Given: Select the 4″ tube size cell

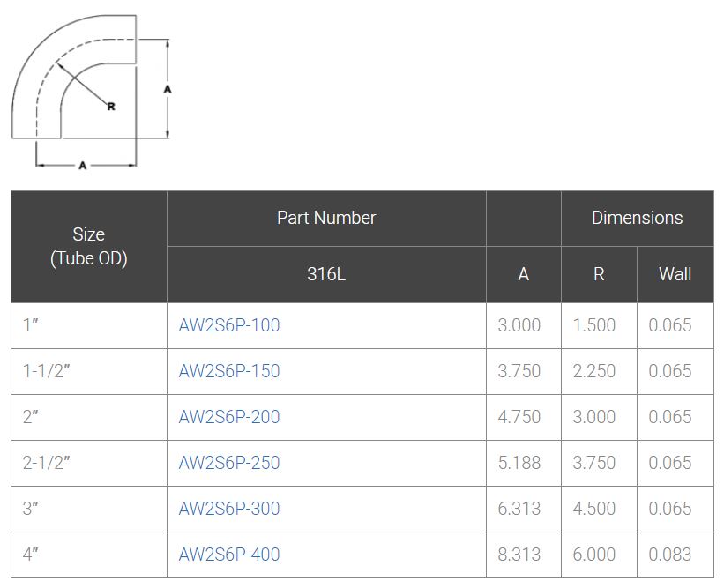Looking at the screenshot, I should click(32, 555).
